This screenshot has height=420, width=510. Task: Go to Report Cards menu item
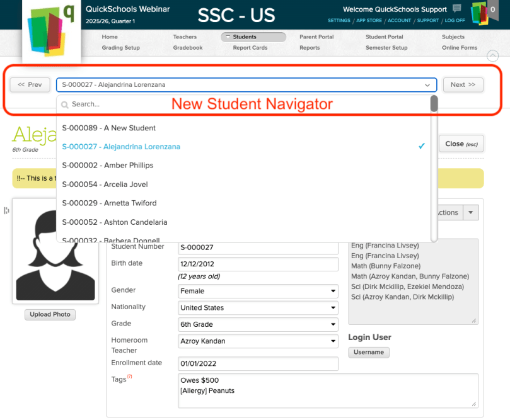click(250, 48)
